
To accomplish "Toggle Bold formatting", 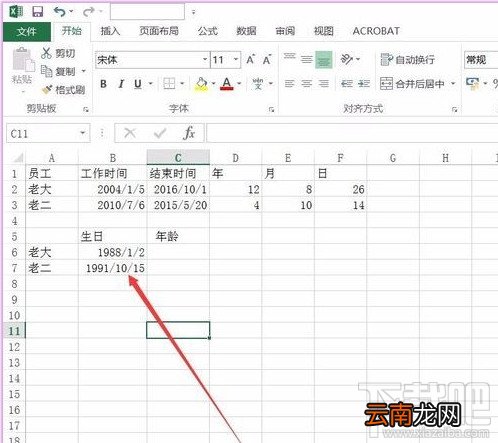I will [x=103, y=84].
